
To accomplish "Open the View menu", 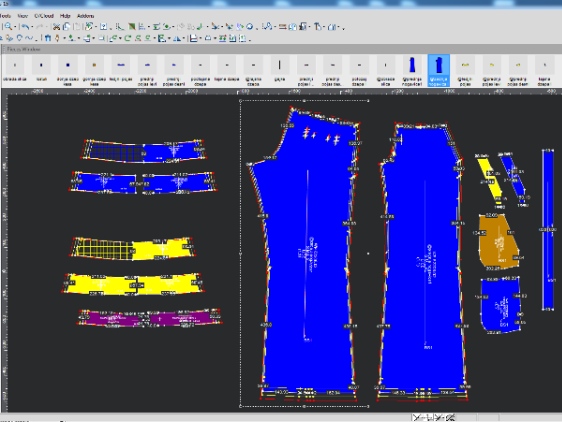I will click(x=23, y=16).
